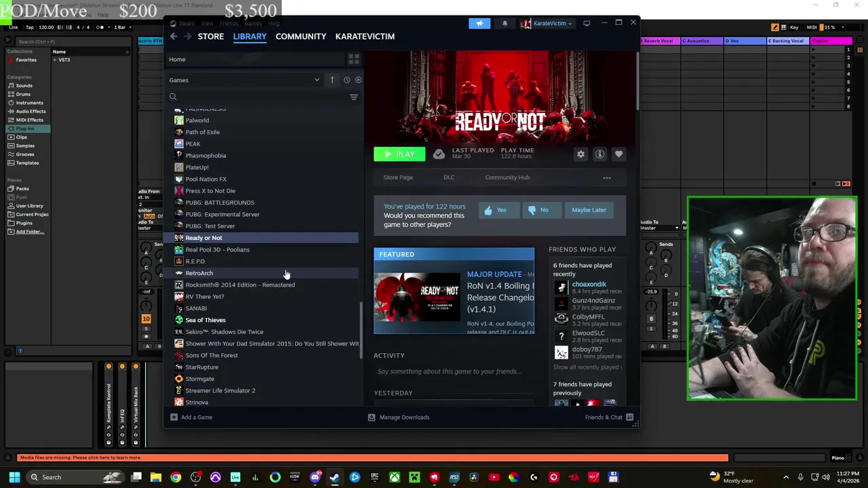Open KarateVictim account dropdown
868x488 pixels.
tap(547, 23)
